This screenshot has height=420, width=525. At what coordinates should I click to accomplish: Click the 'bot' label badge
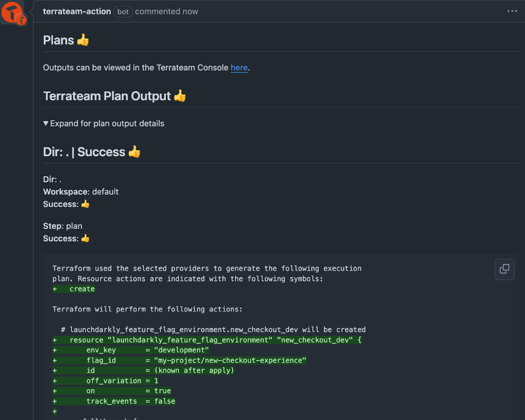pyautogui.click(x=123, y=12)
